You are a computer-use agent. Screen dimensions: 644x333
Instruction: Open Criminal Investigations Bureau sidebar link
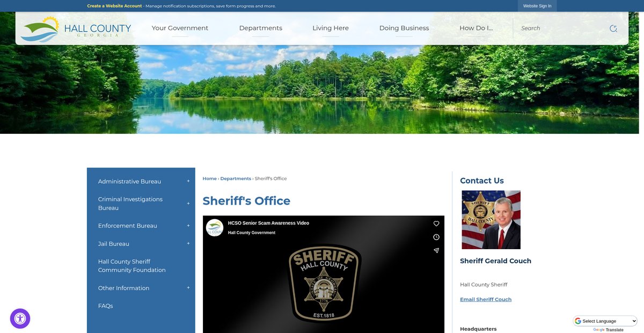[130, 204]
